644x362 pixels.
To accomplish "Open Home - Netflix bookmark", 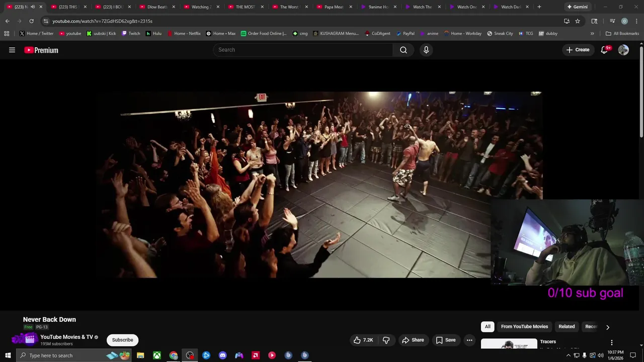I will 184,34.
